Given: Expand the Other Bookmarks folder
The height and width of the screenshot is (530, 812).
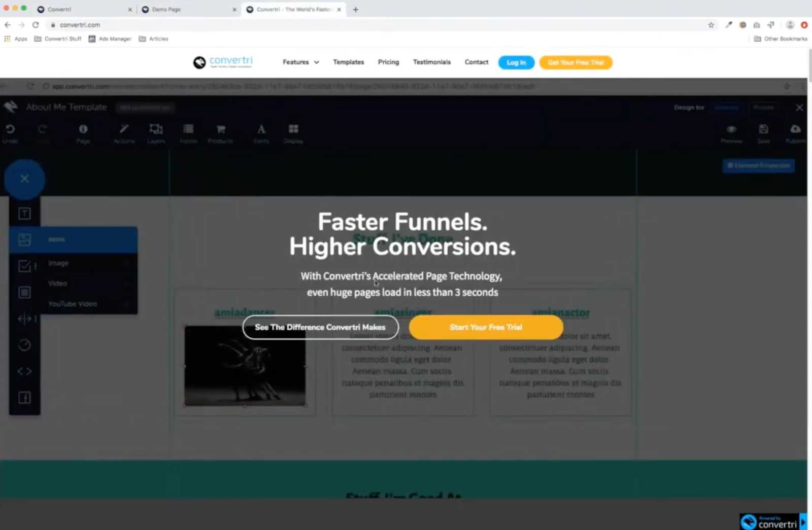Looking at the screenshot, I should click(781, 39).
